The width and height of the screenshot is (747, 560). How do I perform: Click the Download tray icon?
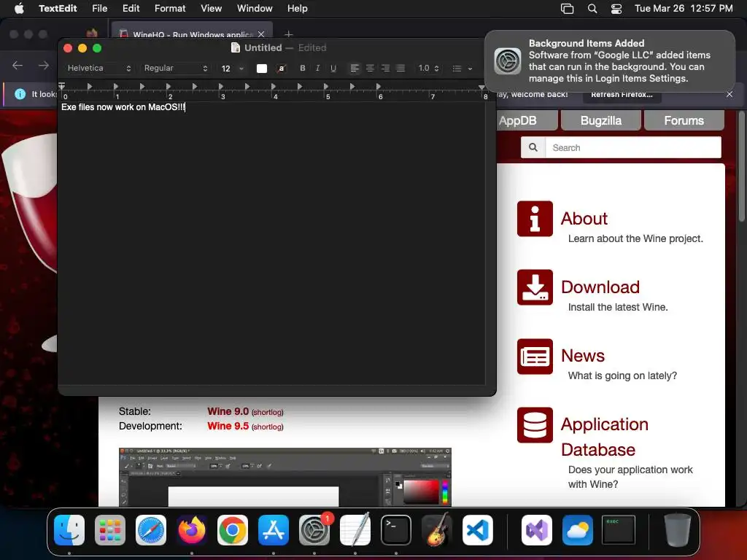tap(535, 287)
